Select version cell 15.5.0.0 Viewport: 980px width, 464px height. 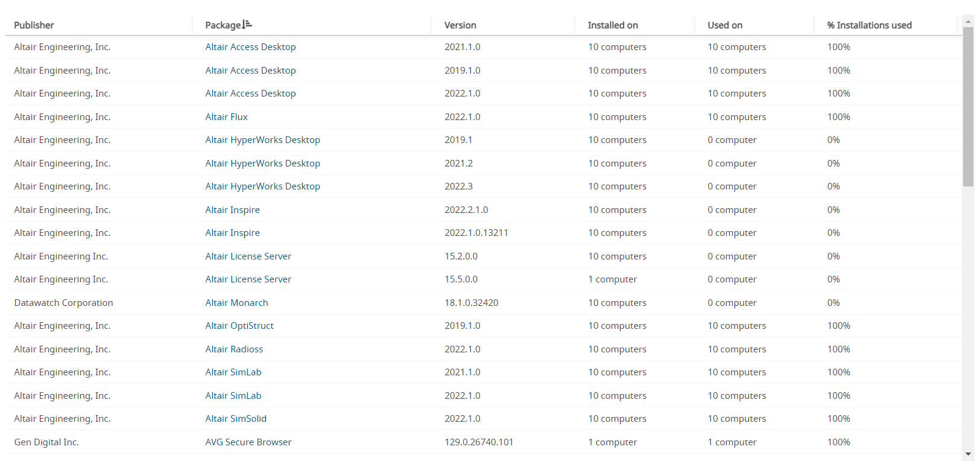coord(461,279)
